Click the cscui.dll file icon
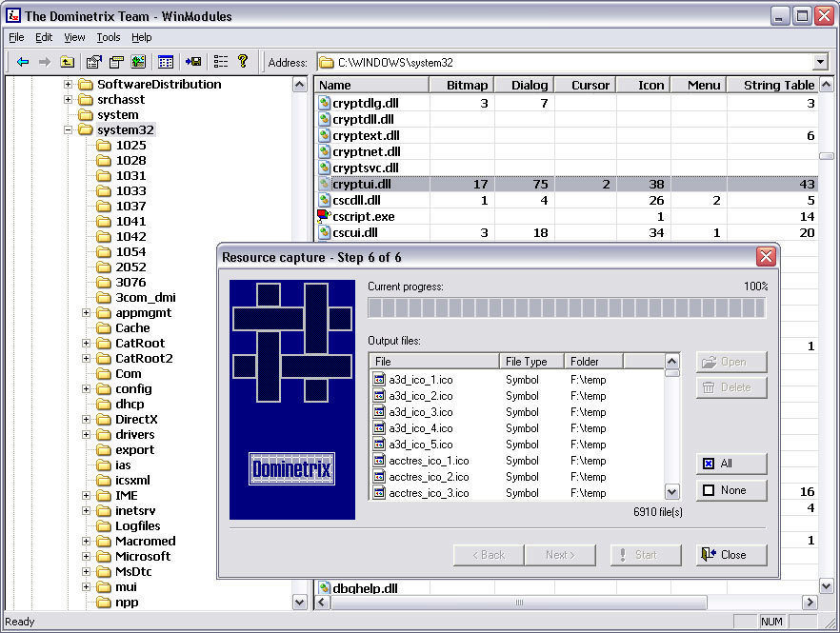The height and width of the screenshot is (633, 840). 324,232
